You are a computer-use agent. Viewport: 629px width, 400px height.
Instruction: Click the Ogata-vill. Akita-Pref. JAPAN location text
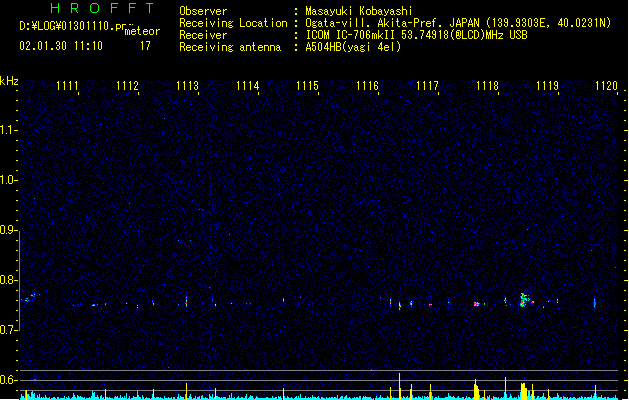[458, 23]
